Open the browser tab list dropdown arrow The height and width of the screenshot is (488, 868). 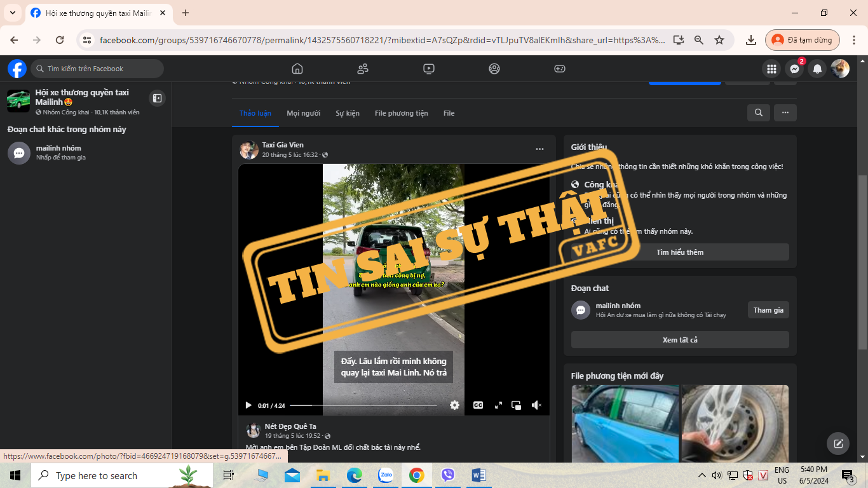[13, 13]
